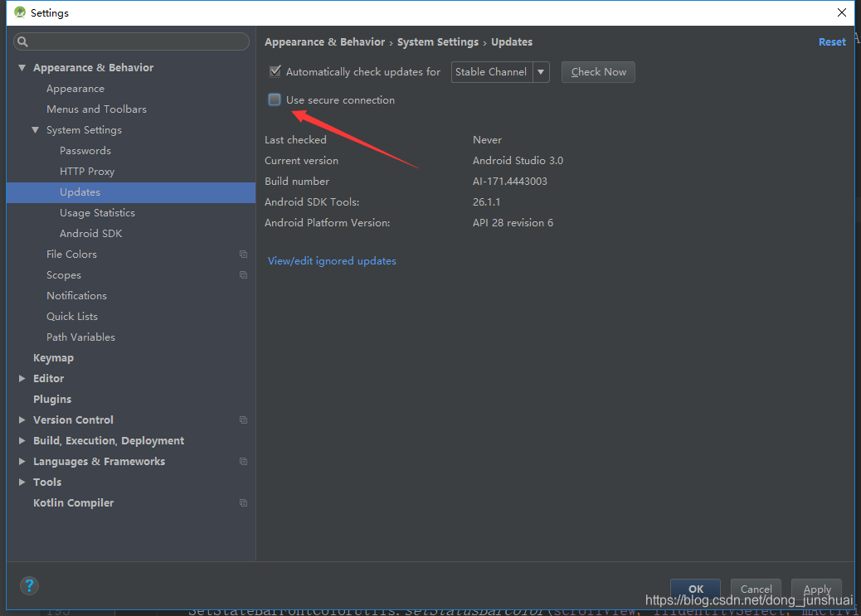
Task: Expand the Editor section
Action: pos(22,378)
